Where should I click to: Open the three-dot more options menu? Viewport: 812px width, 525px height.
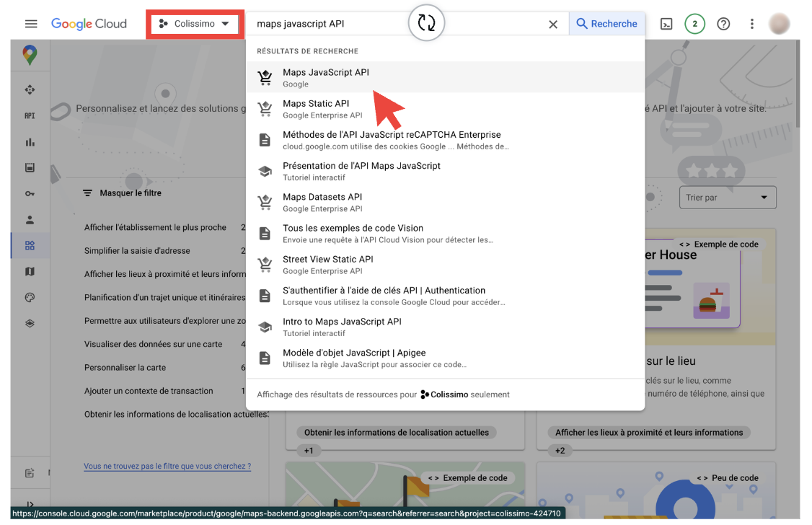tap(752, 24)
